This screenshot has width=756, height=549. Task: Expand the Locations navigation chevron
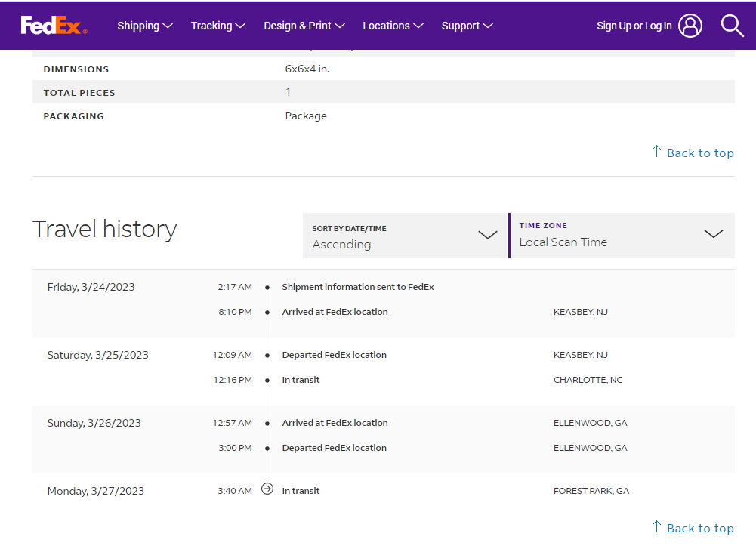[x=418, y=26]
